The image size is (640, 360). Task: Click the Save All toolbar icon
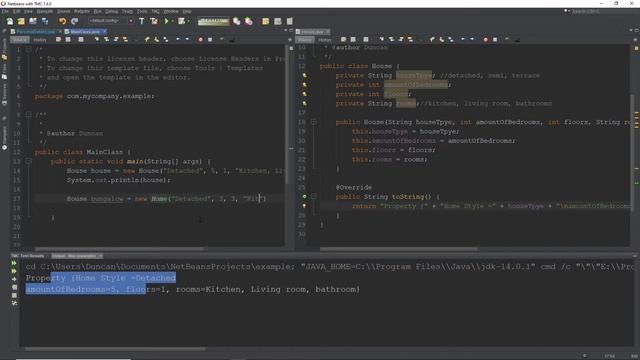pos(44,21)
